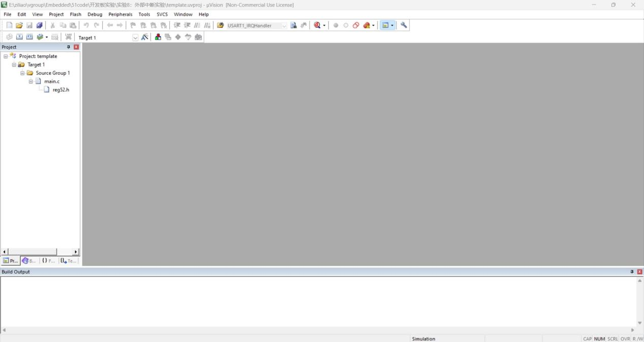Close the Project panel

point(76,47)
